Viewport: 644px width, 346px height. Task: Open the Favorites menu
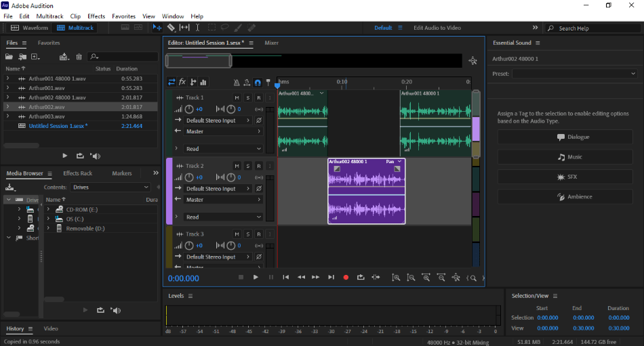click(123, 16)
